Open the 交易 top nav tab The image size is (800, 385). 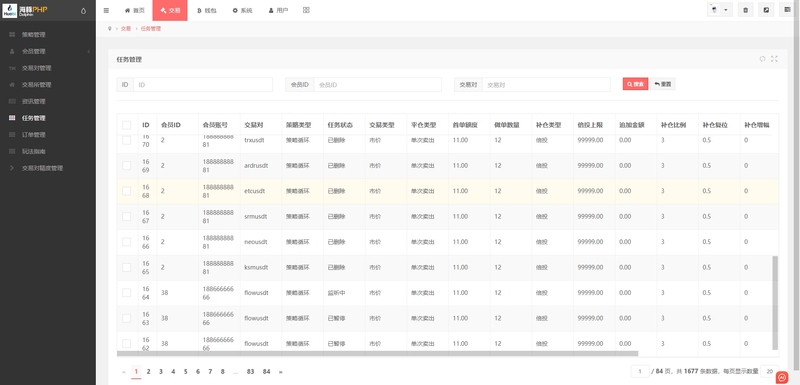(170, 10)
